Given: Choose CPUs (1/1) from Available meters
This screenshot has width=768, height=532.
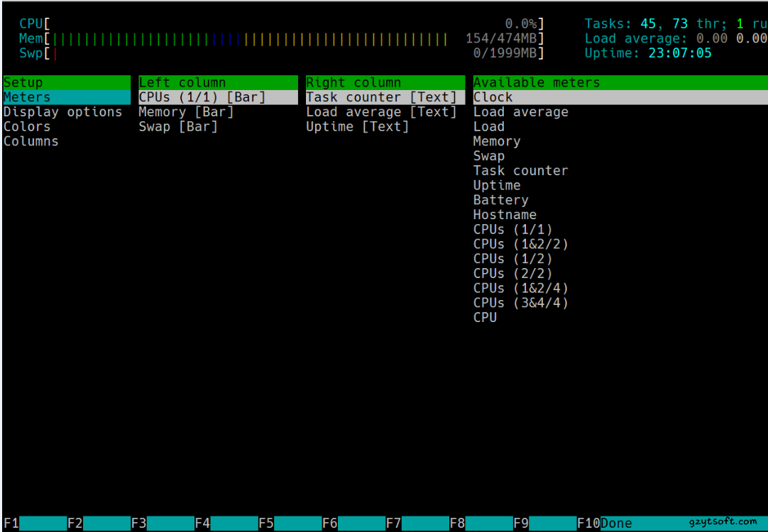Looking at the screenshot, I should click(x=512, y=230).
